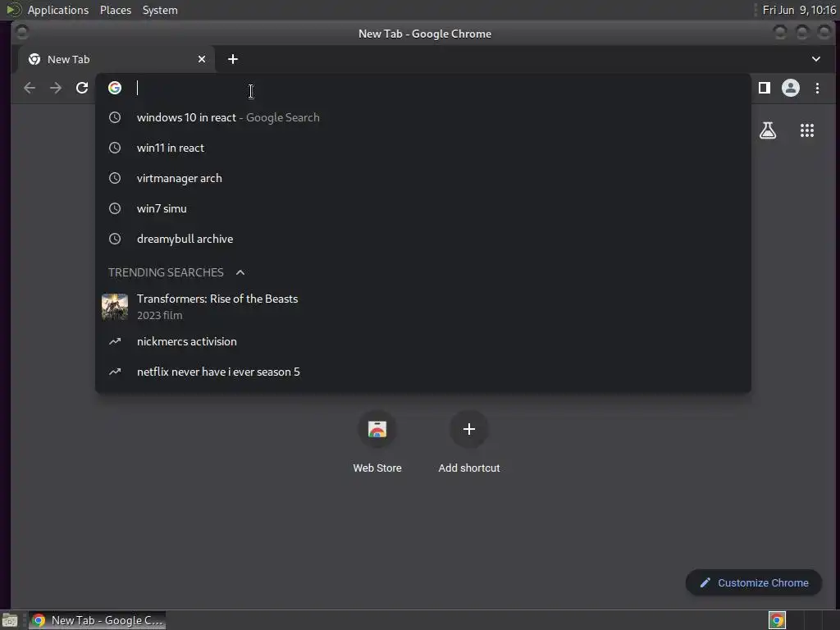Open the tab search dropdown arrow
Viewport: 840px width, 630px height.
point(816,59)
